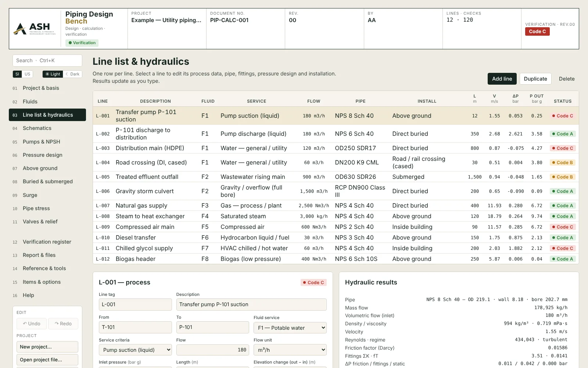The width and height of the screenshot is (588, 368).
Task: Click Code B status on L-004
Action: click(x=563, y=163)
